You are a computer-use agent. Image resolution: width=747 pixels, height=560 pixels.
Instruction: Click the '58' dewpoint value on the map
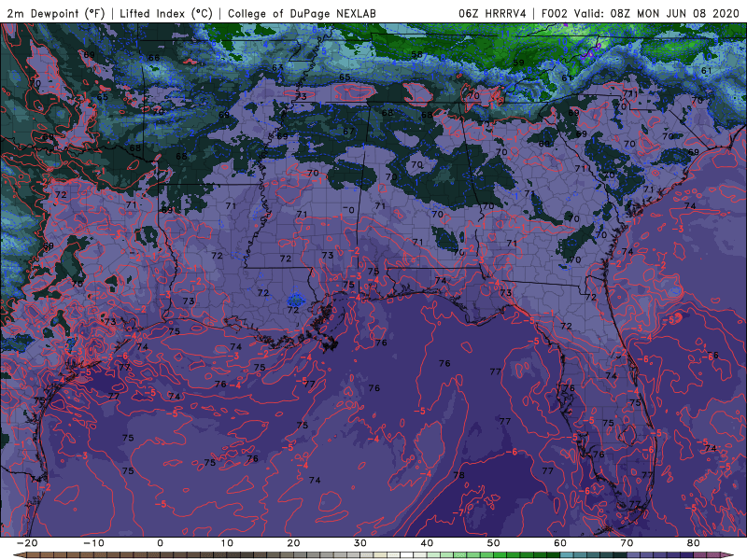[416, 55]
